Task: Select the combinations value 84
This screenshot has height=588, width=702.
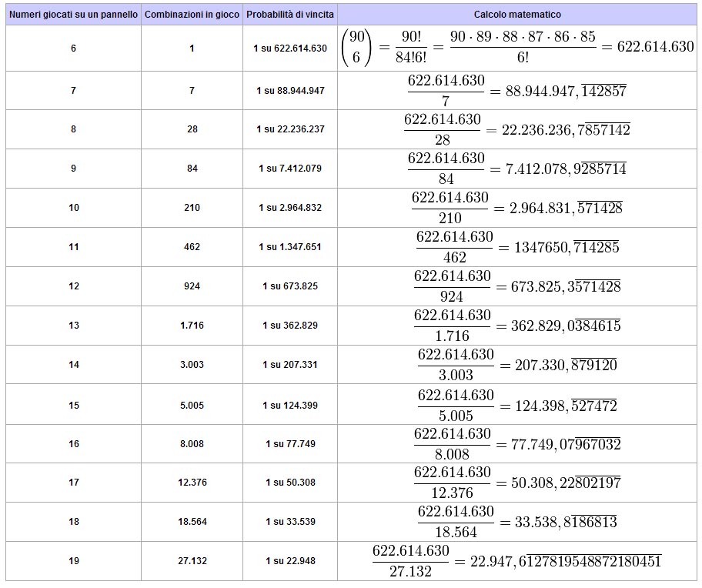Action: pyautogui.click(x=192, y=169)
